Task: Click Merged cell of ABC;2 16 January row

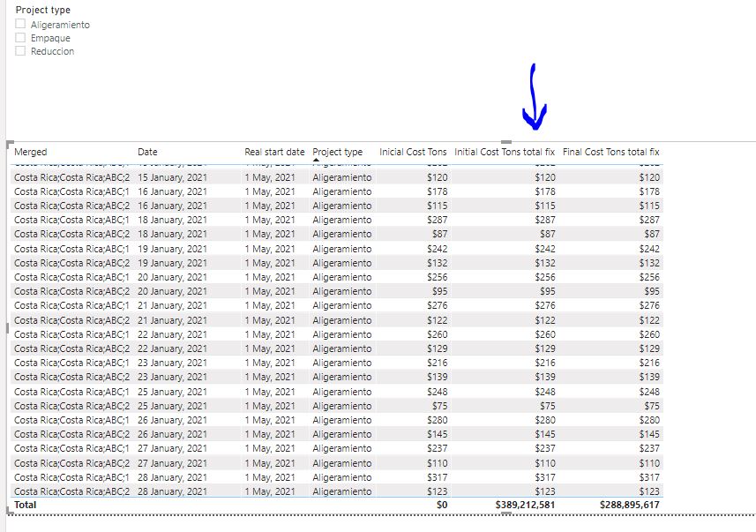Action: [x=71, y=206]
